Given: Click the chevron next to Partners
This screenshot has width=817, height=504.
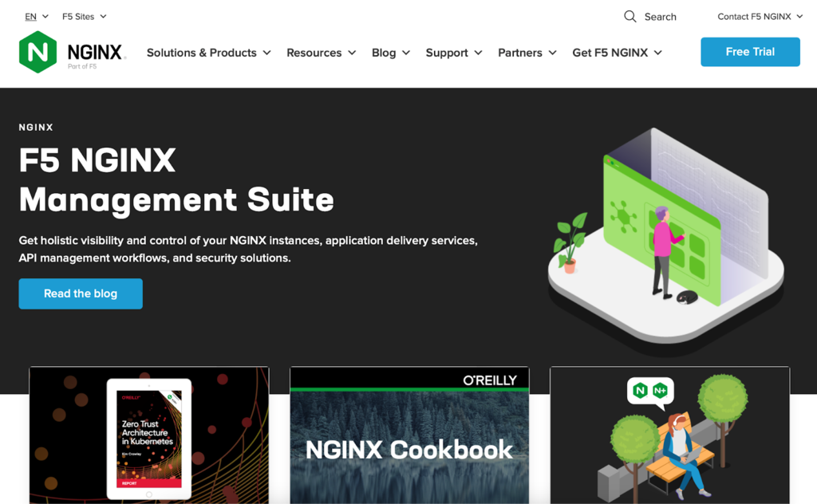Looking at the screenshot, I should 553,53.
